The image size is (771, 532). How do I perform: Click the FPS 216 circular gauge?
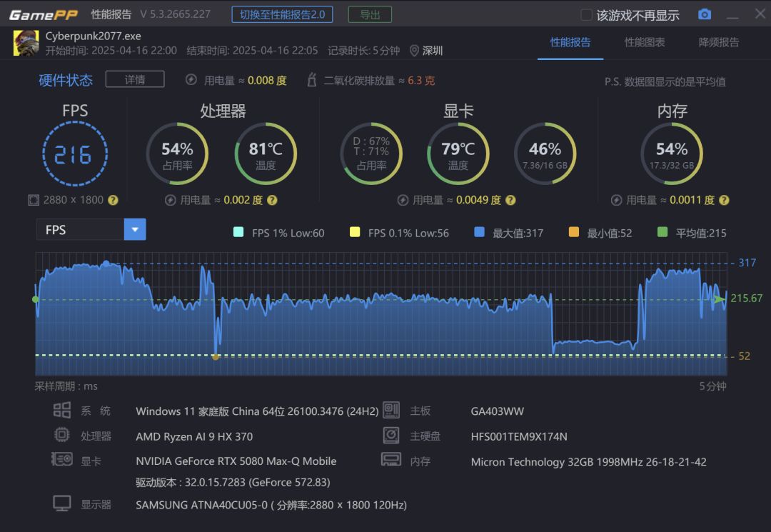tap(75, 154)
